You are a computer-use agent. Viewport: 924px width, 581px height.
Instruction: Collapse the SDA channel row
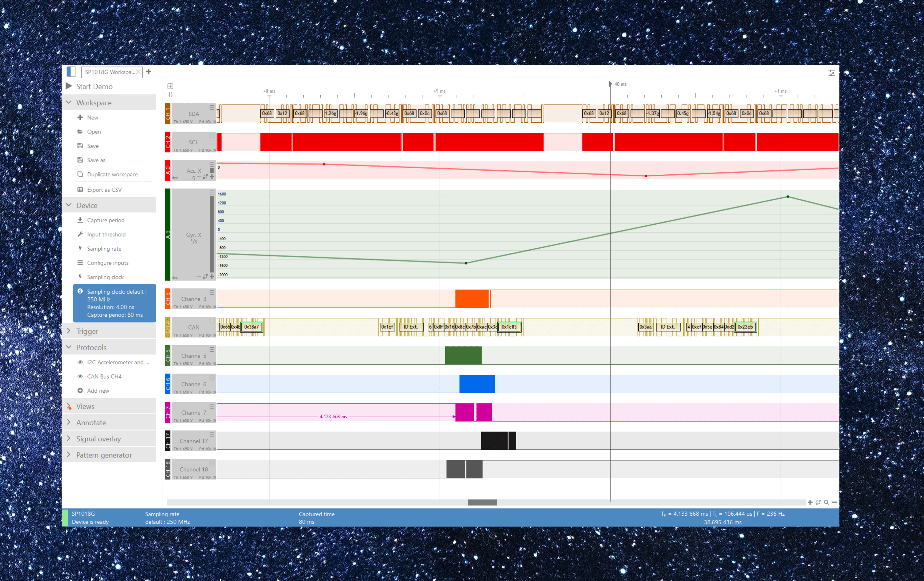pyautogui.click(x=212, y=108)
